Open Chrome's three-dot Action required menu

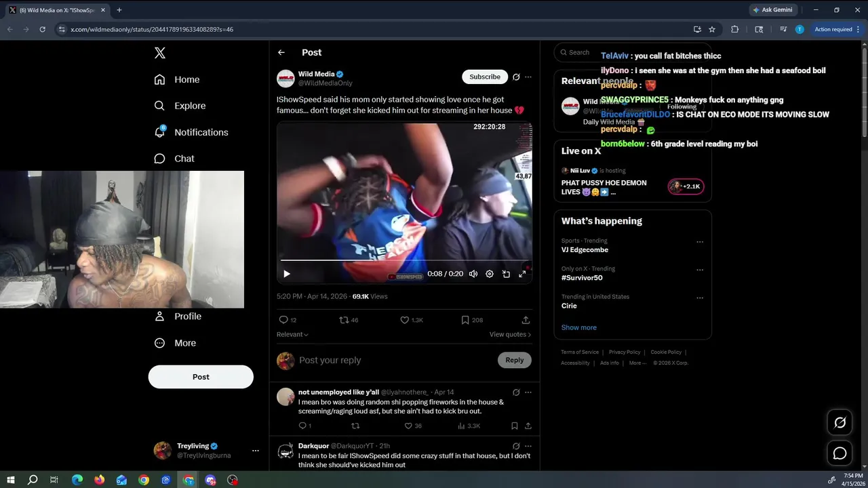[x=836, y=29]
